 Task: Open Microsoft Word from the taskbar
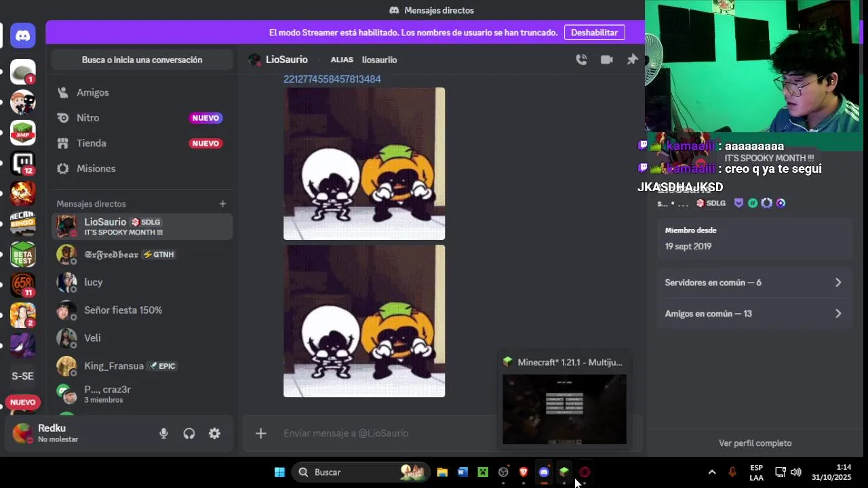tap(462, 472)
